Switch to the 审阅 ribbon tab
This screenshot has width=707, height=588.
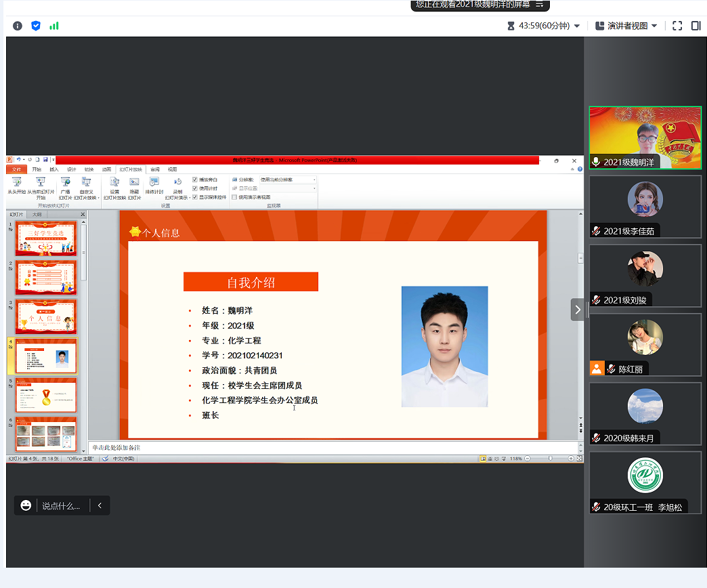pos(155,169)
